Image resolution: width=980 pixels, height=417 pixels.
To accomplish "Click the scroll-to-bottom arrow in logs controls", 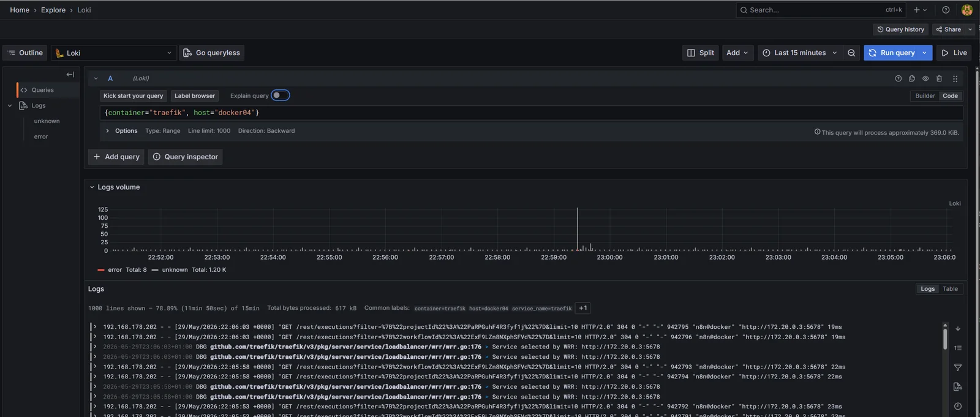I will (958, 329).
